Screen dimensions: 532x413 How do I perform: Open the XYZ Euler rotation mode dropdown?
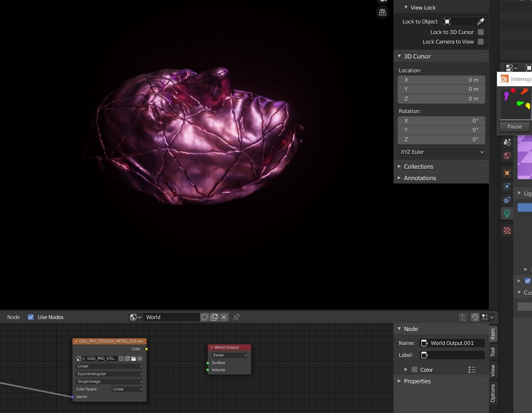(x=441, y=152)
